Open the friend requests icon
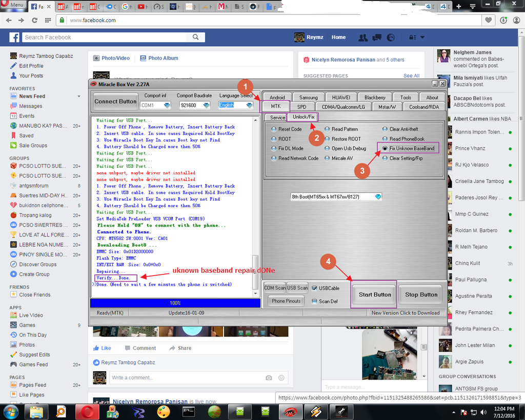This screenshot has width=525, height=420. tap(363, 37)
